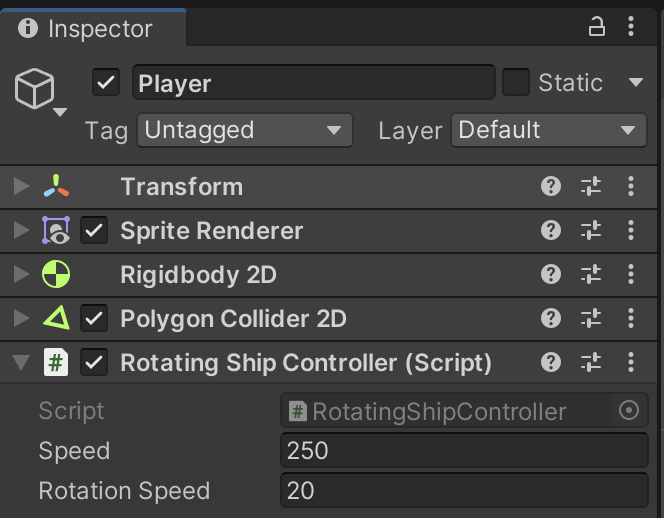Open Polygon Collider 2D help icon
Image resolution: width=664 pixels, height=518 pixels.
(x=550, y=319)
